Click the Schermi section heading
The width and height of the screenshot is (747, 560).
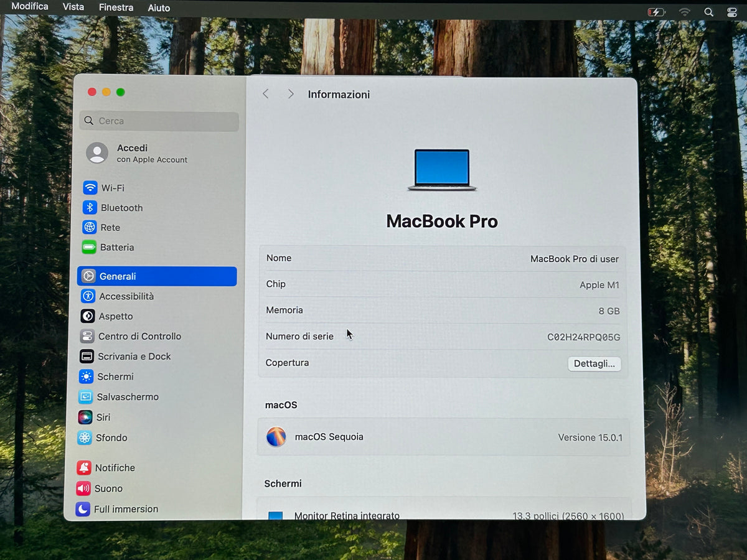click(x=283, y=483)
